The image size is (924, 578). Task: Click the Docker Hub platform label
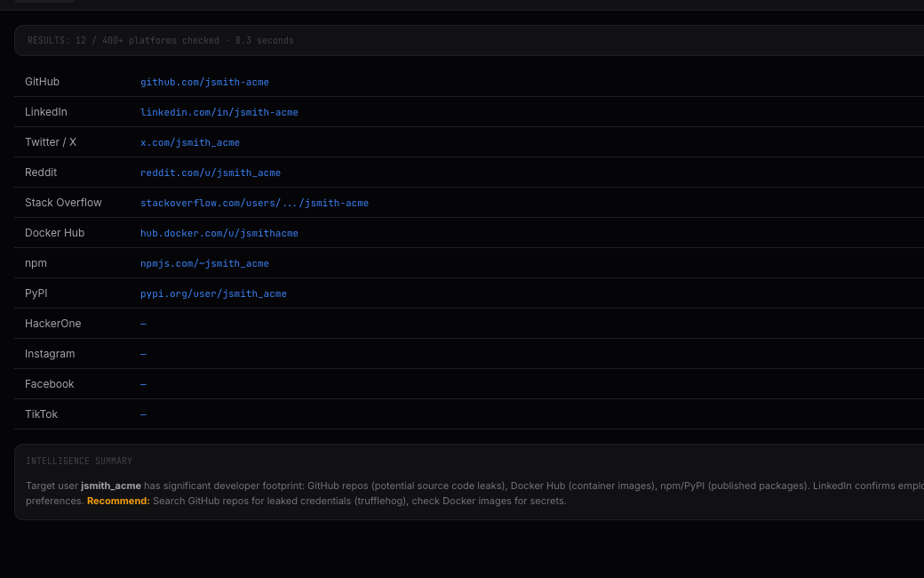(55, 233)
